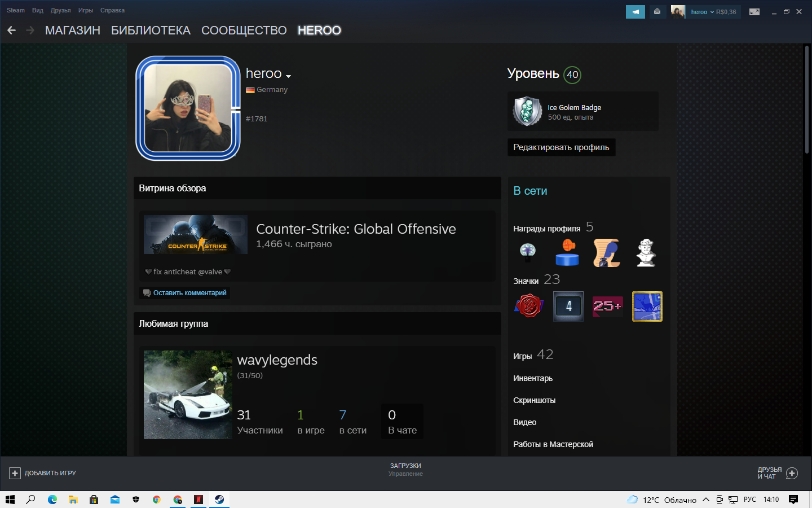Open the Ice Golem Badge icon

click(x=527, y=111)
